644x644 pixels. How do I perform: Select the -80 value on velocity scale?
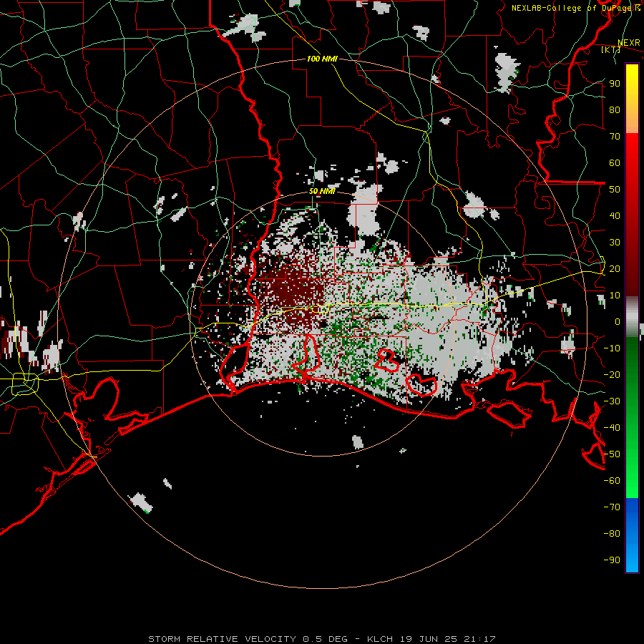(x=612, y=534)
